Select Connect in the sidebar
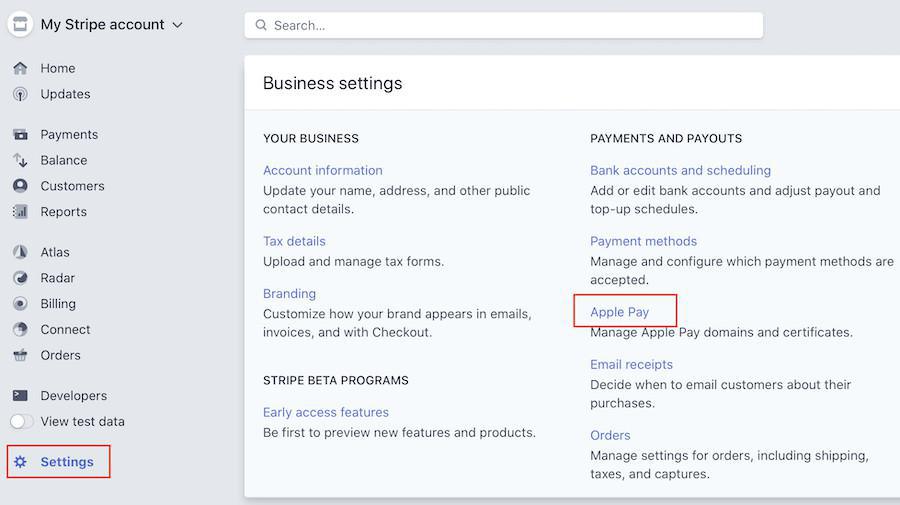The image size is (900, 505). [65, 330]
